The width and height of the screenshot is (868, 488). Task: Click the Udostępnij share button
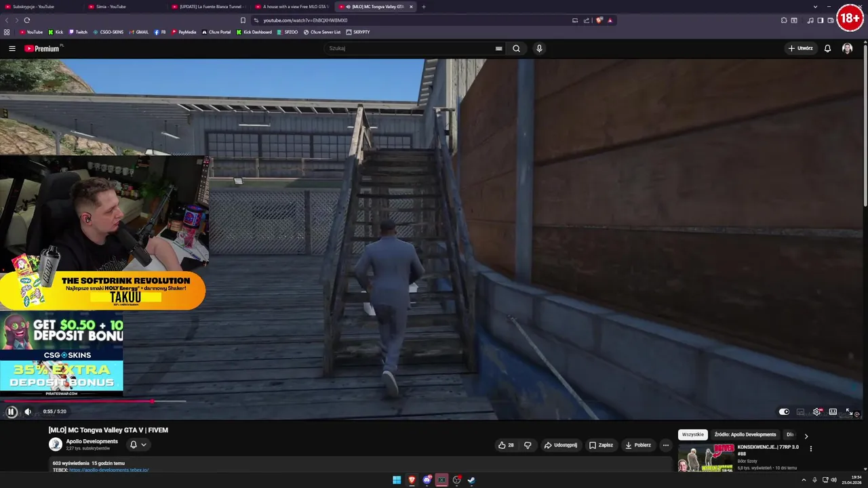click(x=560, y=445)
